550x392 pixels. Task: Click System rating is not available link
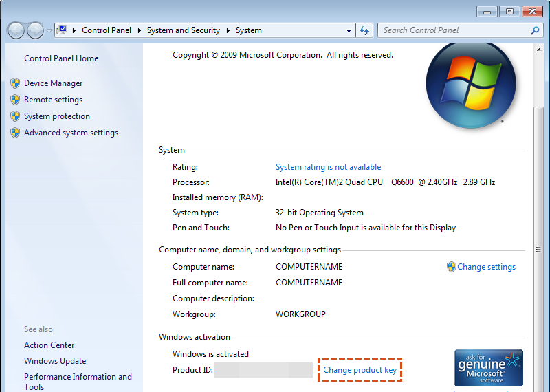point(328,167)
